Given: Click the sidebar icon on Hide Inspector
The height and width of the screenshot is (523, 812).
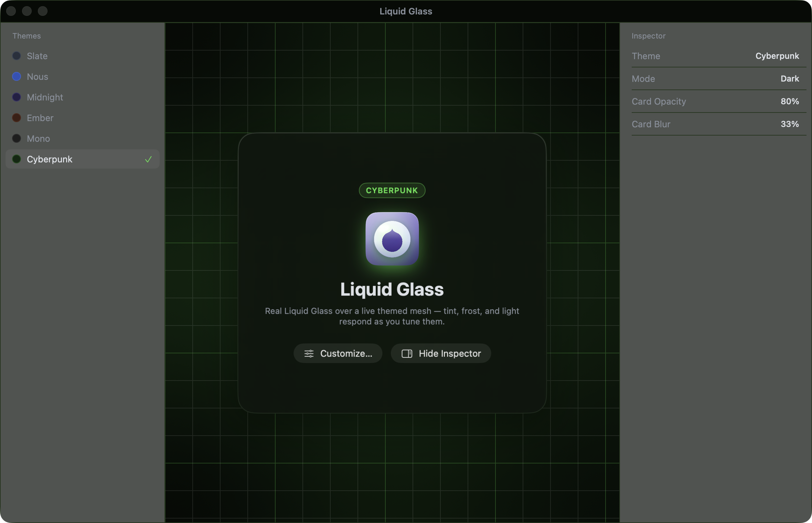Looking at the screenshot, I should [407, 353].
